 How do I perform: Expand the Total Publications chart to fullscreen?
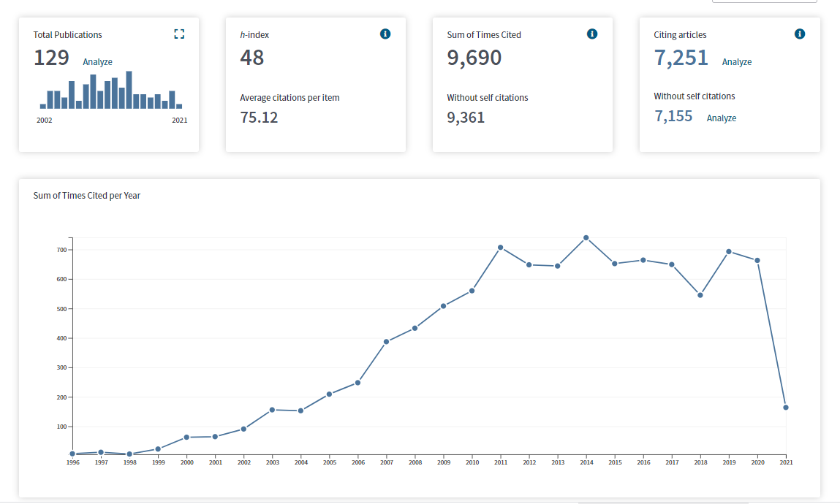coord(179,34)
